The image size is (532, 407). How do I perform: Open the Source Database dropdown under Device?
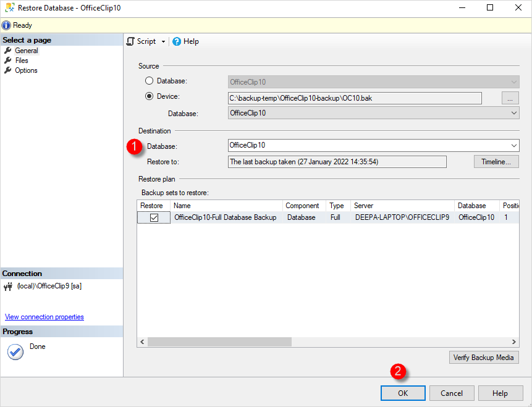[x=513, y=113]
